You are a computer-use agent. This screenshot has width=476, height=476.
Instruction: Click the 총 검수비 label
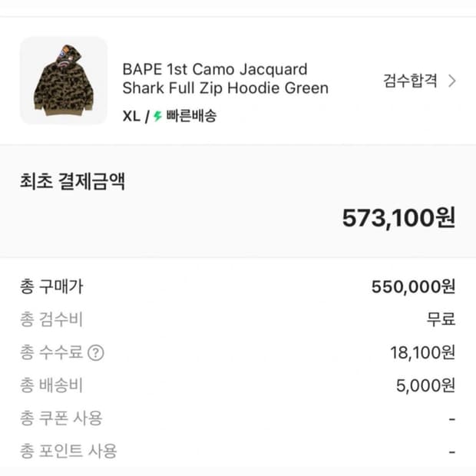coord(51,320)
